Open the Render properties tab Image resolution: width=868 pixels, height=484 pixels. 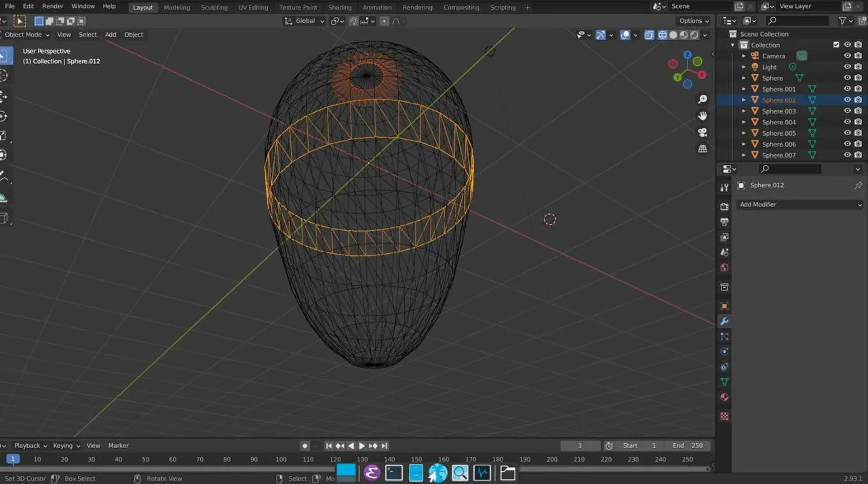(x=724, y=207)
